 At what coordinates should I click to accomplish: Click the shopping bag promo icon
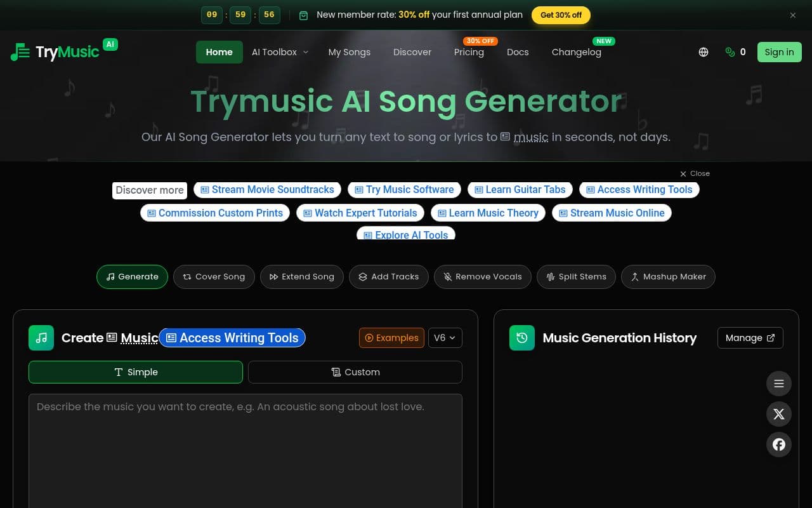(x=303, y=15)
